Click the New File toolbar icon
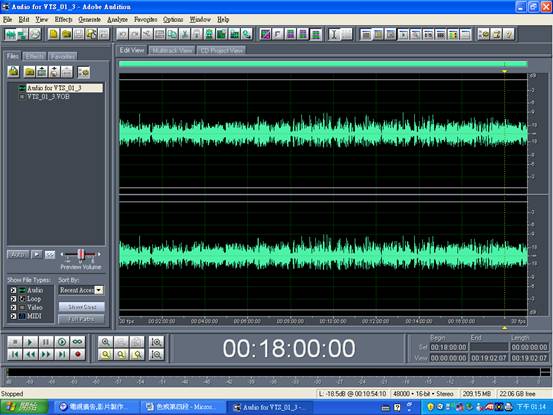Screen dimensions: 553x415 (54, 34)
